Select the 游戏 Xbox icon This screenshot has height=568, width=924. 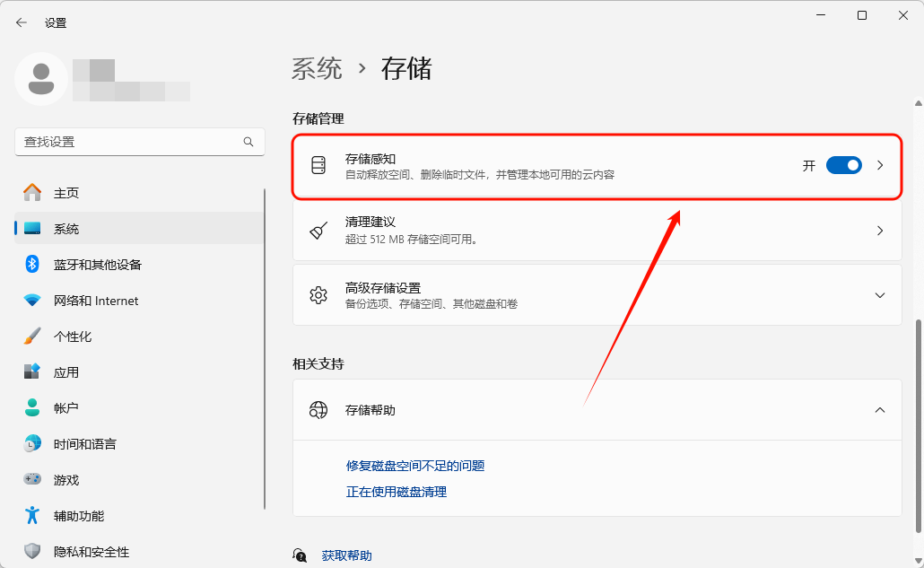[31, 479]
